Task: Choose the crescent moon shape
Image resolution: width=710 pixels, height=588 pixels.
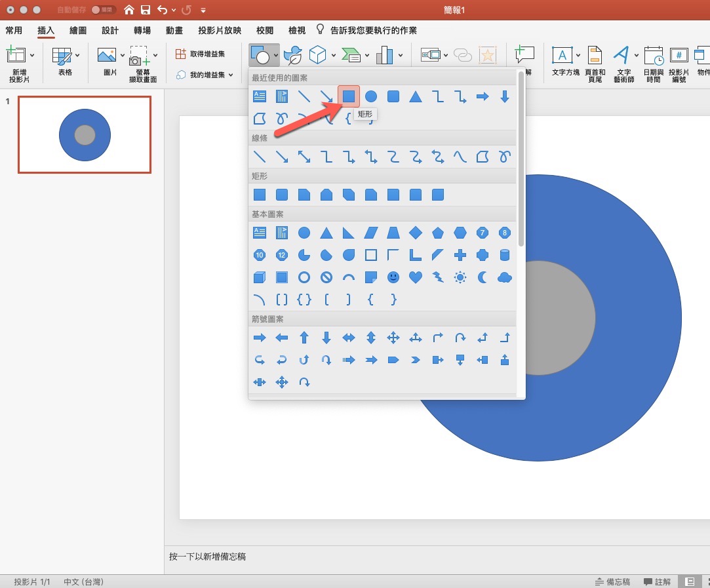Action: click(483, 277)
